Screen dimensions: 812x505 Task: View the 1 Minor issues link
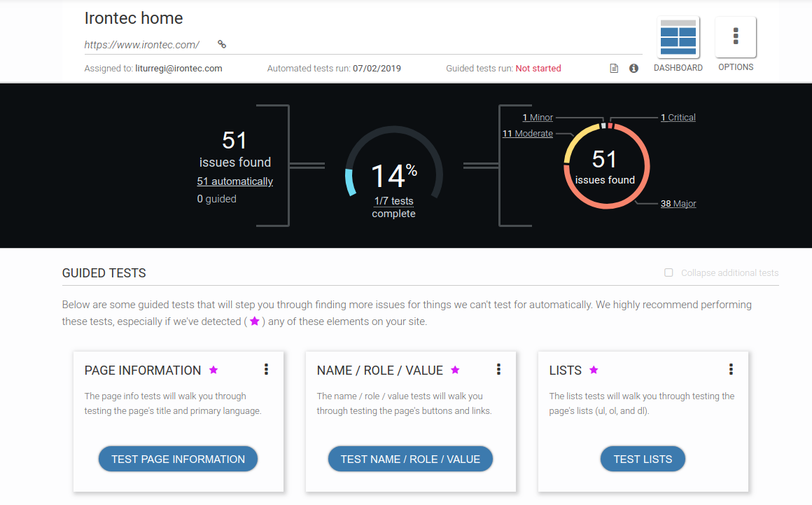point(538,118)
